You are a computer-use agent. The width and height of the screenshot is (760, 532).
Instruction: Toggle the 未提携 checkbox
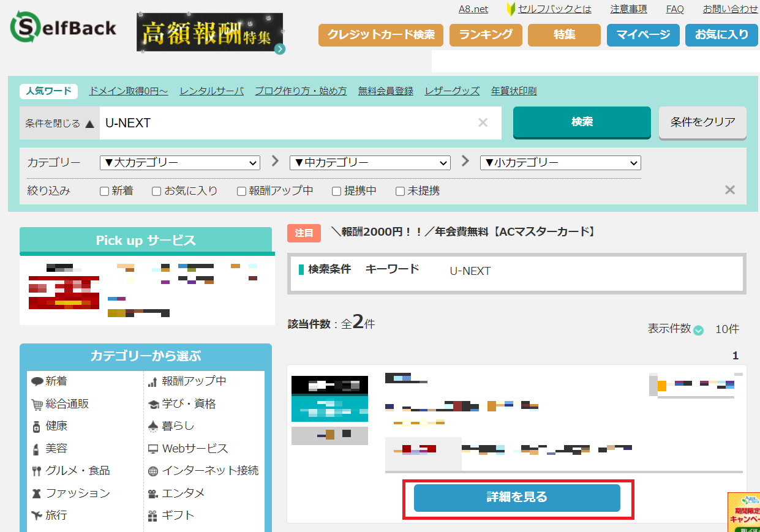pyautogui.click(x=401, y=191)
